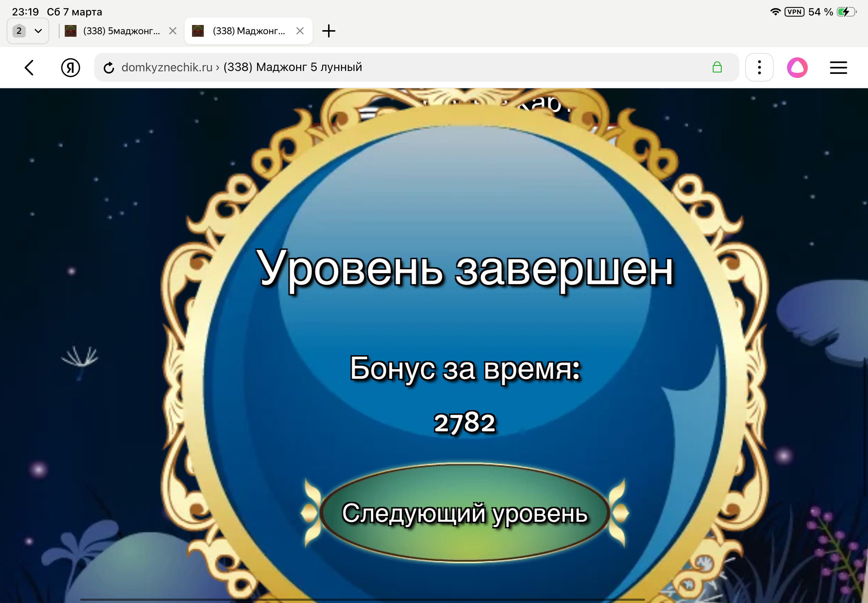Check VPN status indicator
Screen dimensions: 868x603
[795, 12]
